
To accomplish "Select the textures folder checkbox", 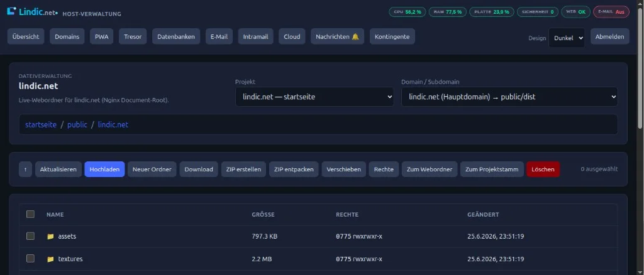I will coord(30,259).
